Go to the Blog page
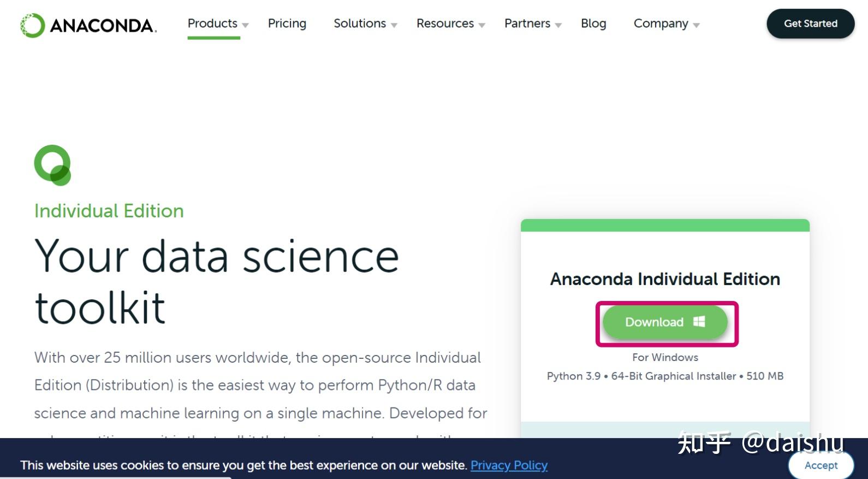 point(593,23)
